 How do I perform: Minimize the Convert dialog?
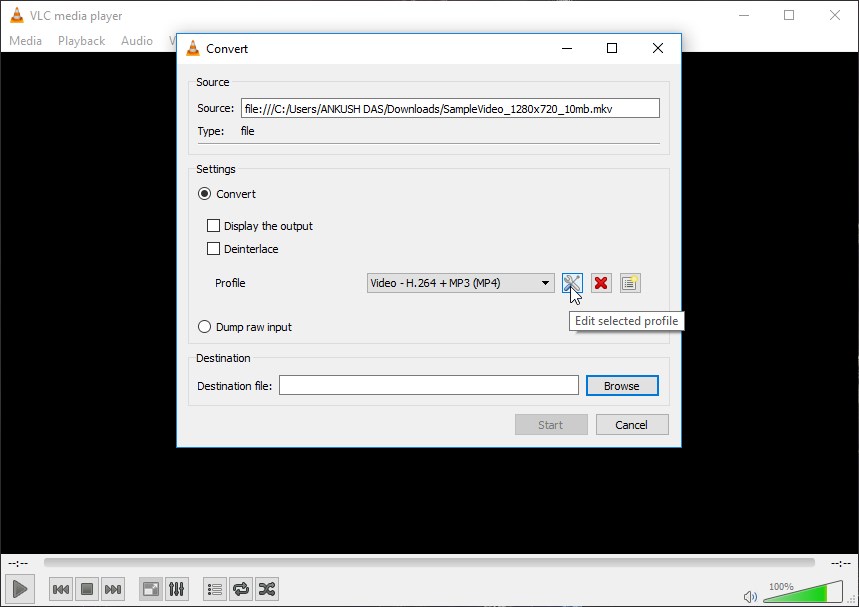(x=567, y=48)
